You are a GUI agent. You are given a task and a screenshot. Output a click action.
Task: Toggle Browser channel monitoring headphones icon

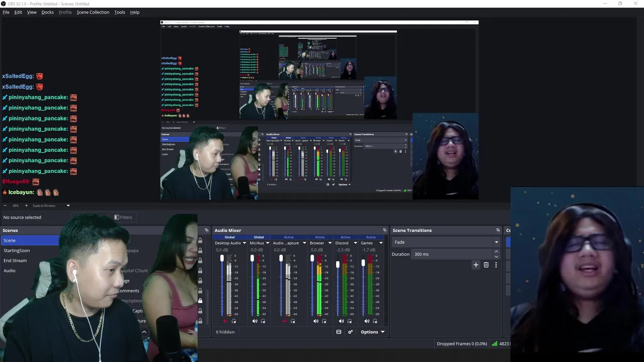click(x=324, y=321)
